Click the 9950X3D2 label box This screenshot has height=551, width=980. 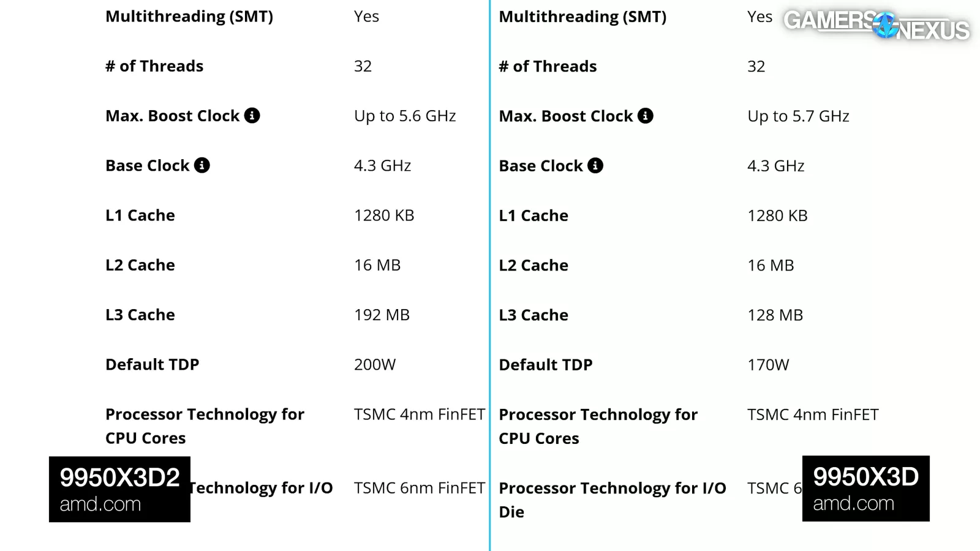(119, 478)
